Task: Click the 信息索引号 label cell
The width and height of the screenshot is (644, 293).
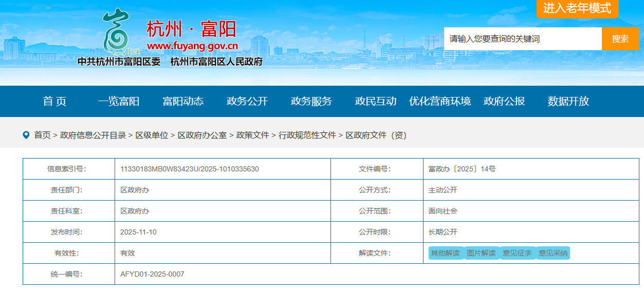Action: click(x=69, y=169)
